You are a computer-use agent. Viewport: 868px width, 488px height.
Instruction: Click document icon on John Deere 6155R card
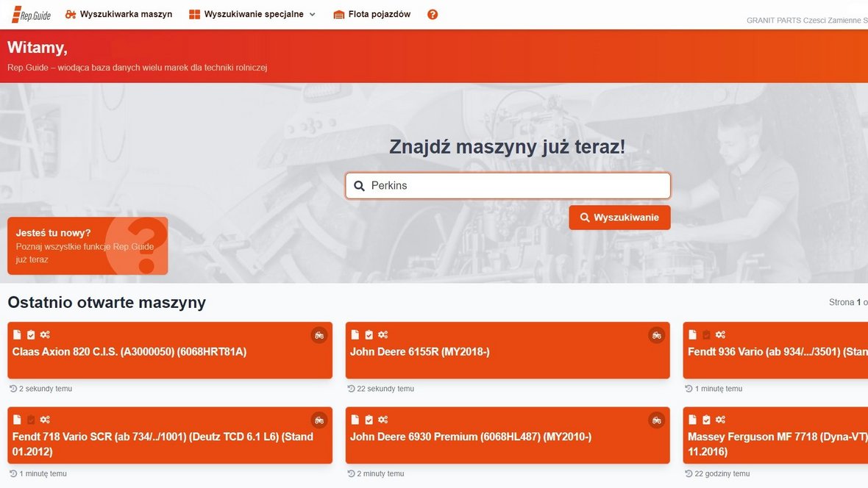click(355, 334)
